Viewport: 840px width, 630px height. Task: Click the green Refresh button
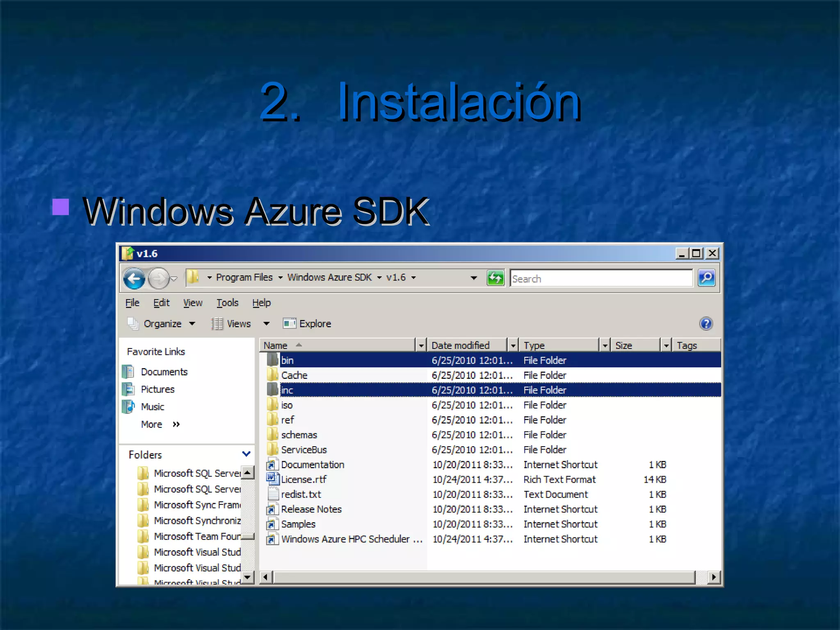coord(495,278)
